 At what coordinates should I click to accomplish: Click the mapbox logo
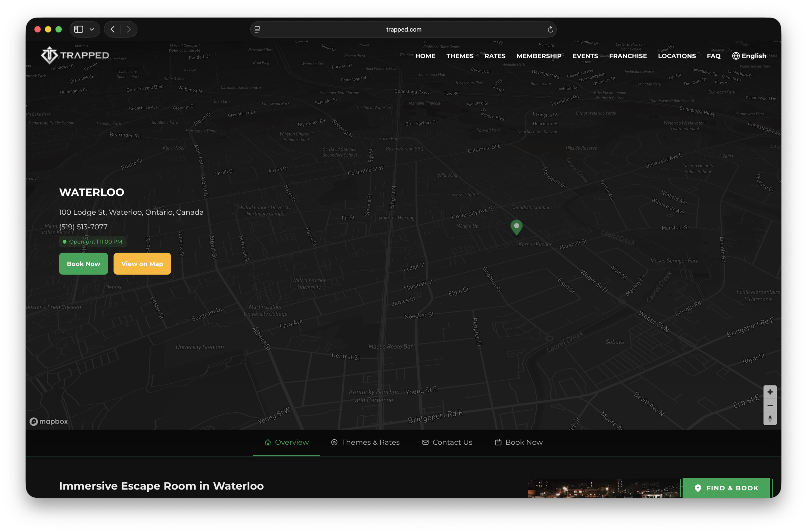(x=49, y=421)
